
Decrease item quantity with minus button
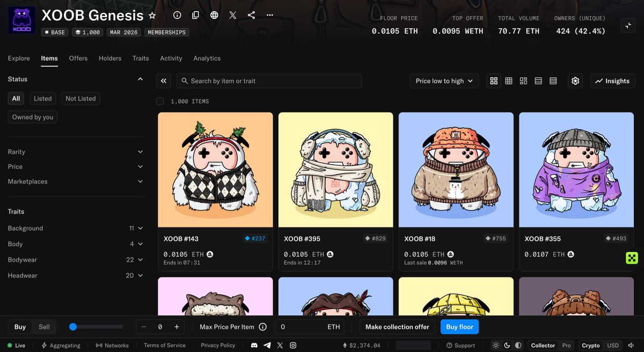[144, 327]
